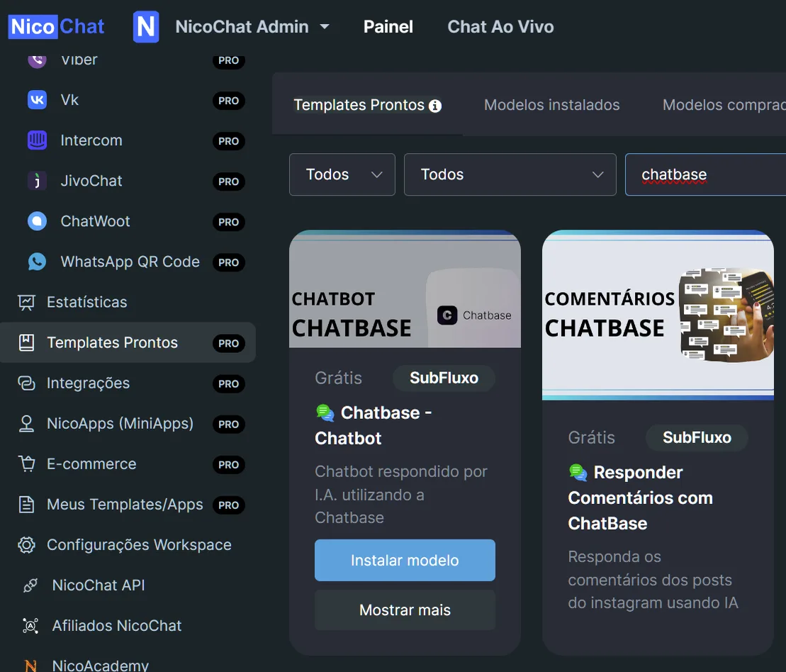Go to Painel in top navigation
Screen dimensions: 786x672
388,26
